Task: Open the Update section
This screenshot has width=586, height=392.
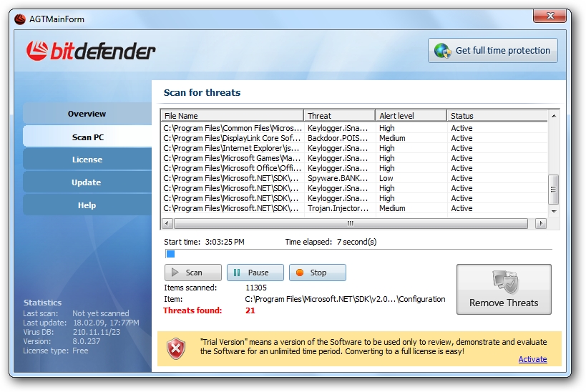Action: coord(87,182)
